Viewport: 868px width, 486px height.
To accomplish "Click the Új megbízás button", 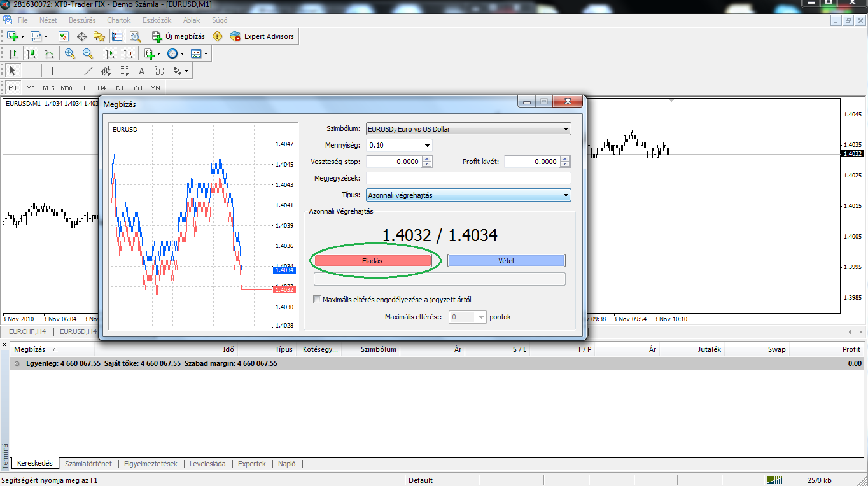I will pyautogui.click(x=178, y=36).
